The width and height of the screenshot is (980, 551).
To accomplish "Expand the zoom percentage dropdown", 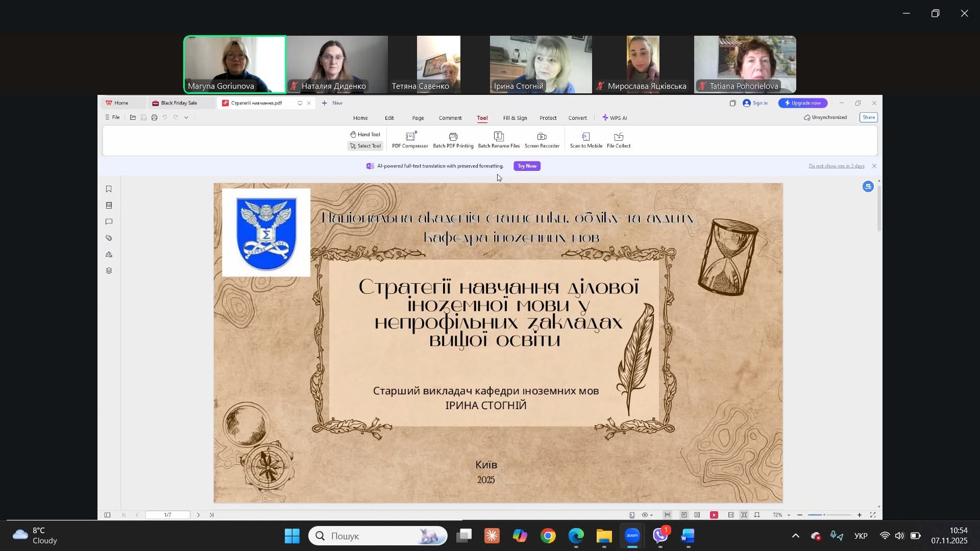I will coord(789,515).
